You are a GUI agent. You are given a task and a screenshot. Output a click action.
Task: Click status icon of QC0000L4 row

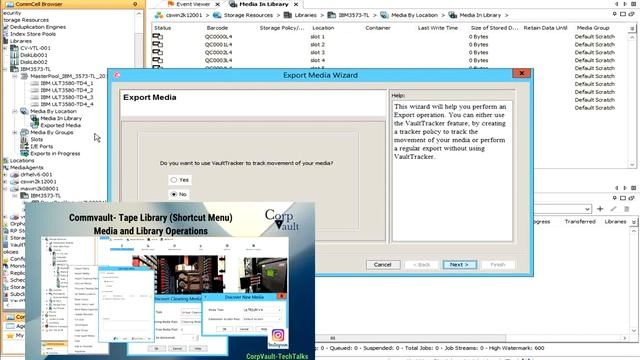point(158,37)
